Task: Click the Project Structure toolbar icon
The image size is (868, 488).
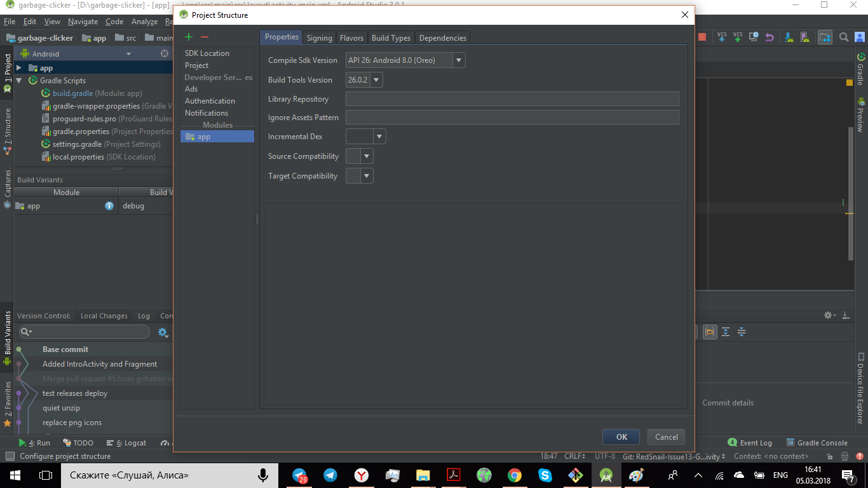Action: click(825, 37)
